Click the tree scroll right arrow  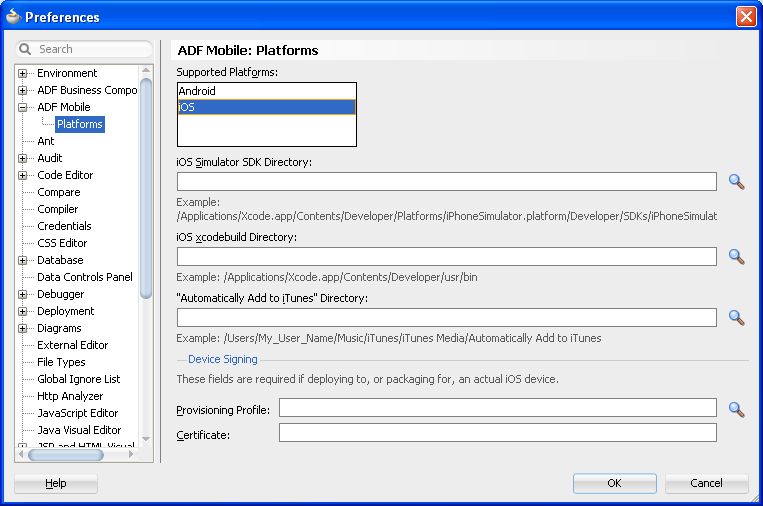[131, 454]
